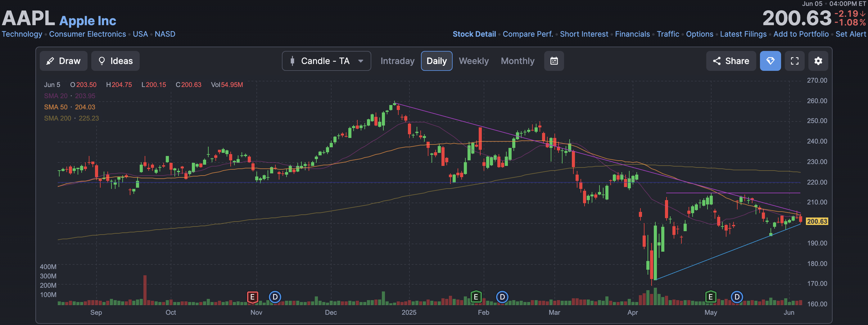
Task: Click the Jun 5 date in OHLC header
Action: coord(52,85)
